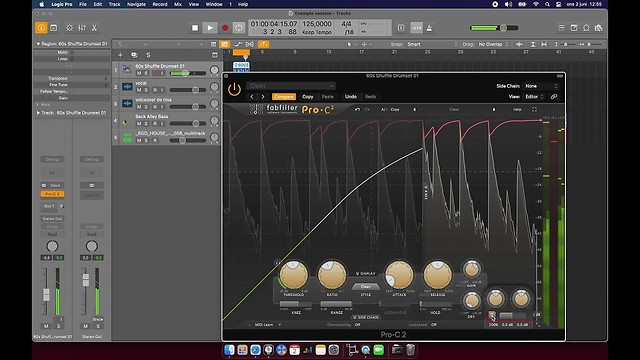The width and height of the screenshot is (640, 360).
Task: Open the Mixer button in control bar
Action: click(82, 28)
